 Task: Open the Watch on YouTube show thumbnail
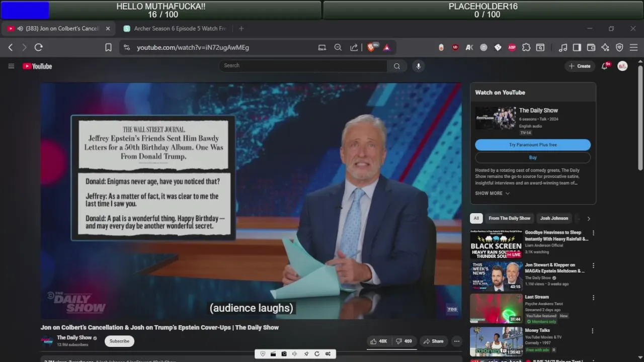click(496, 118)
